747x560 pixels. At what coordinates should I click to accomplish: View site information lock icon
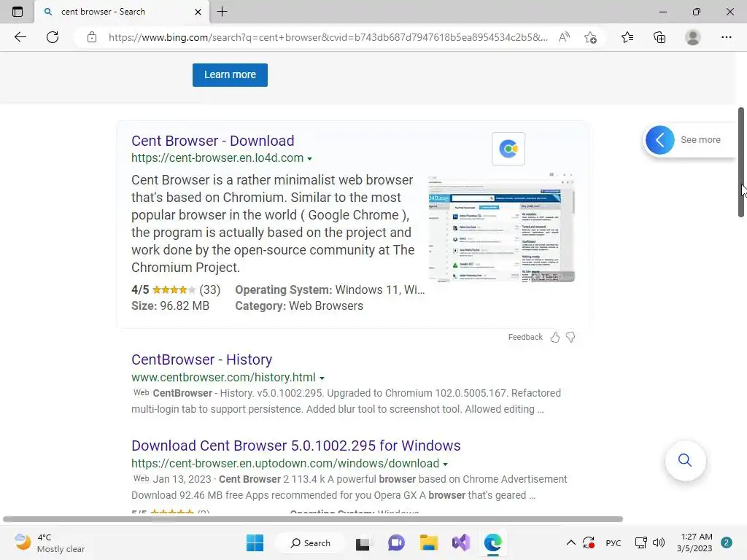[x=92, y=37]
